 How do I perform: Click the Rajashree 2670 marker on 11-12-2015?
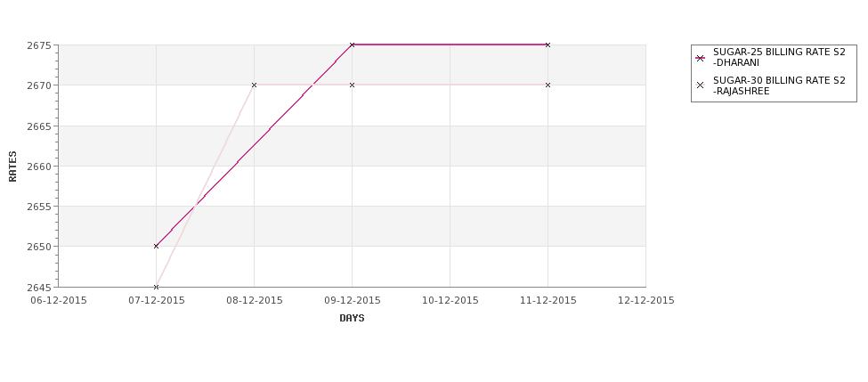pos(548,85)
